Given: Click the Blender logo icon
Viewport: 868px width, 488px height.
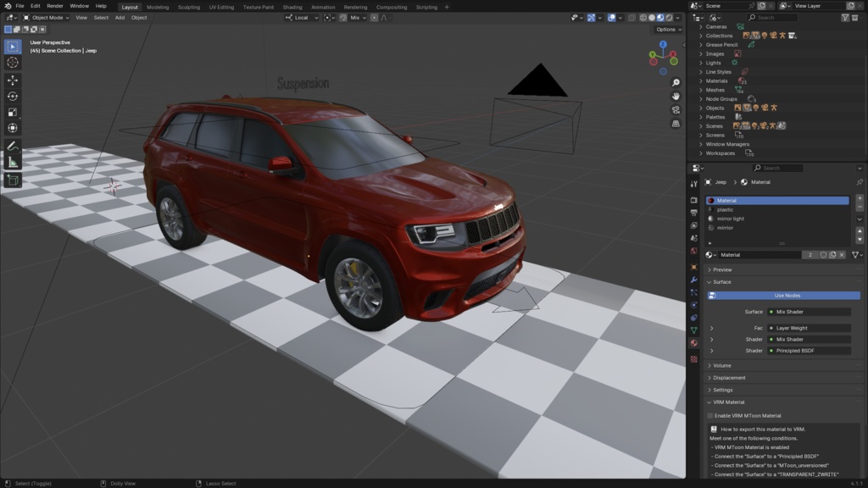Looking at the screenshot, I should pos(8,6).
